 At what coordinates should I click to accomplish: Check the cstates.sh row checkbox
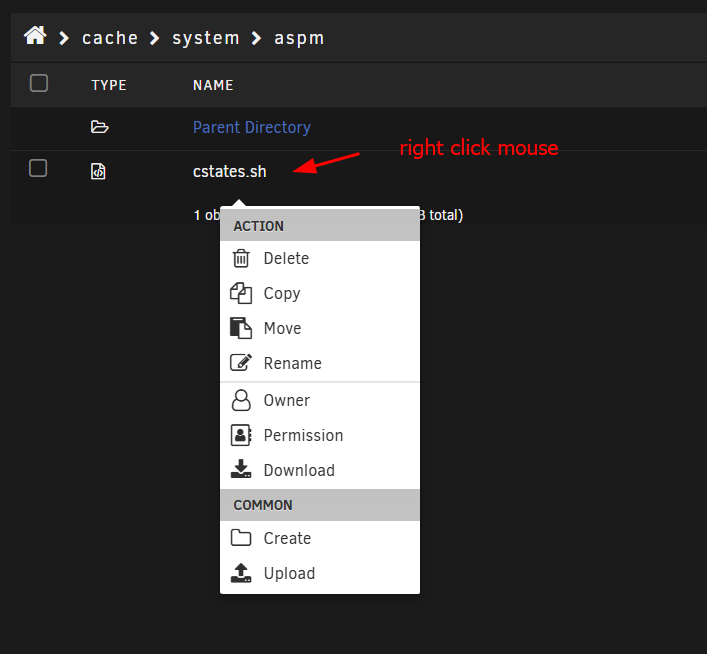pos(38,168)
